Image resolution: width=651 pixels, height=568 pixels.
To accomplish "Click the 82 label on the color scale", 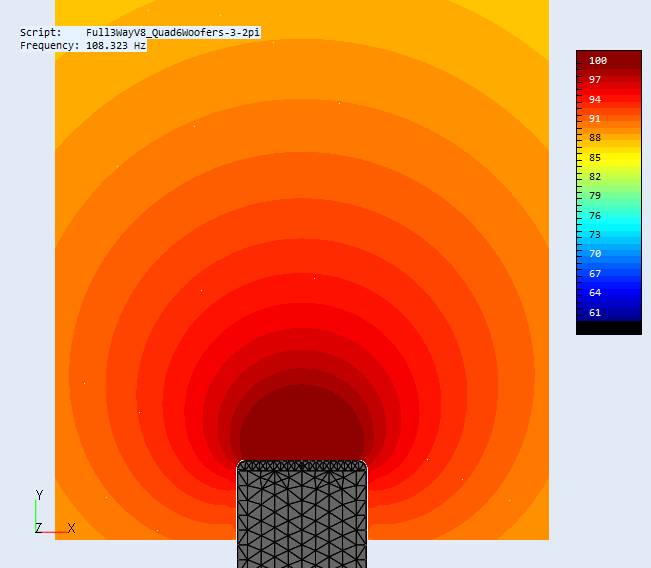I will 595,177.
